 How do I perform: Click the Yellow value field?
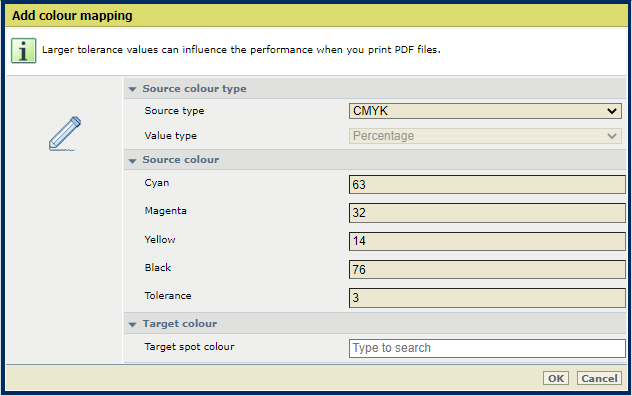[487, 241]
